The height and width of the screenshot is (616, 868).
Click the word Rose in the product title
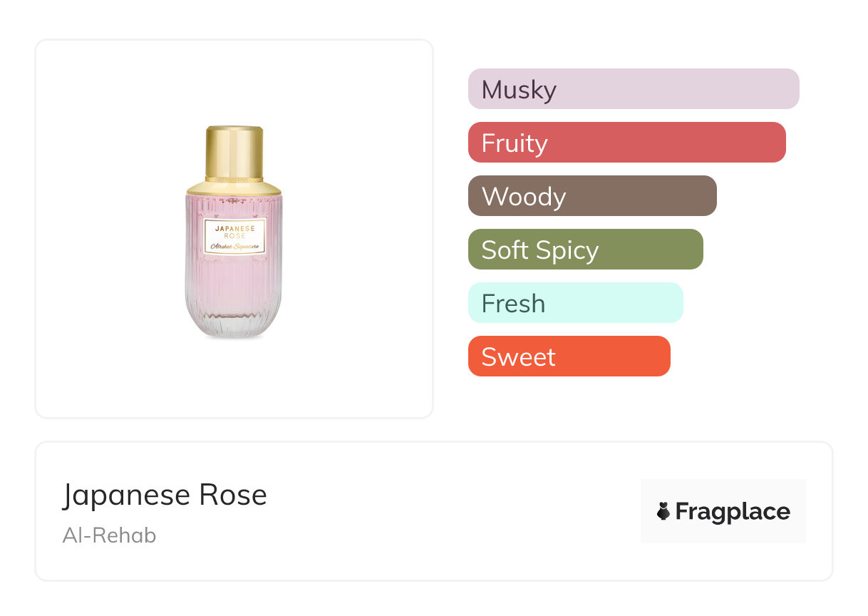click(x=232, y=496)
